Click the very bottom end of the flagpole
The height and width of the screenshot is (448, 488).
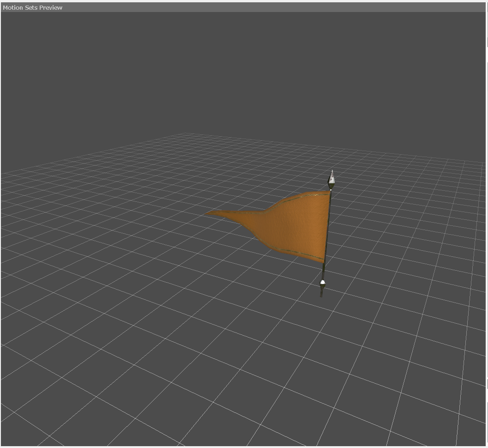[x=321, y=295]
